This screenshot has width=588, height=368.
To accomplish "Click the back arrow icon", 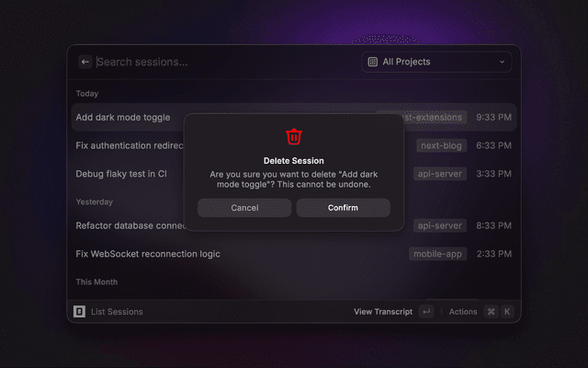I will point(85,62).
